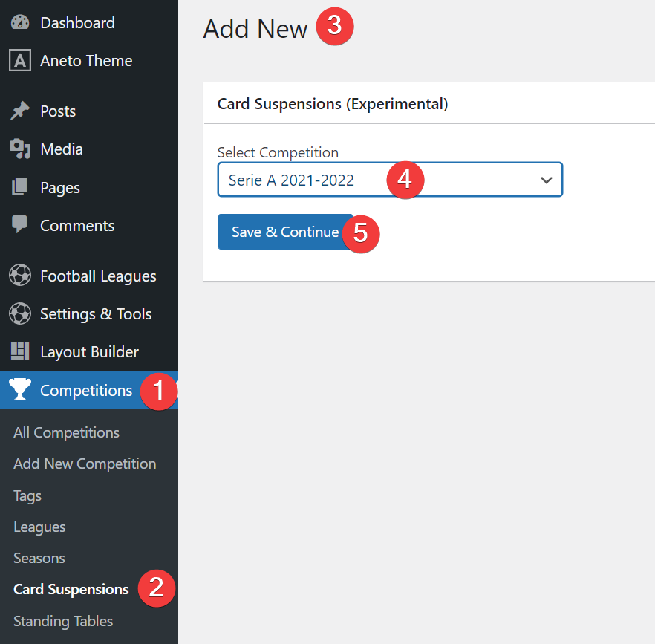Go to All Competitions
The image size is (655, 644).
[66, 432]
